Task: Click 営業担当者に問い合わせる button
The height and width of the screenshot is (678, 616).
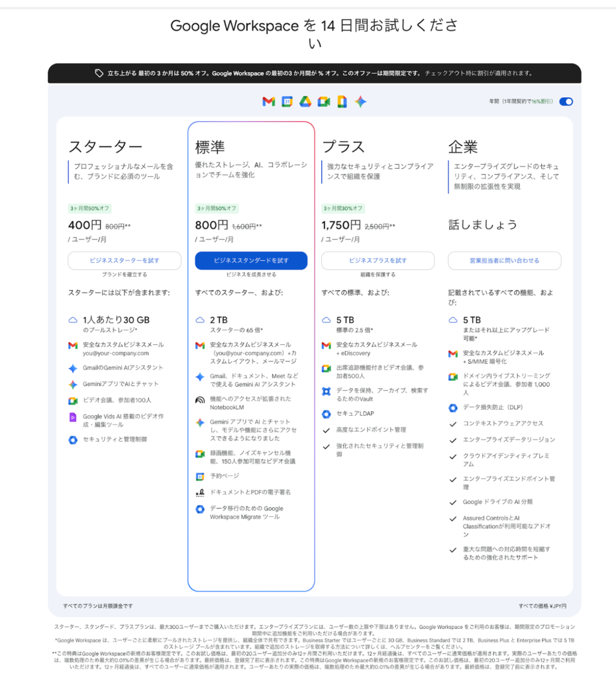Action: tap(504, 261)
